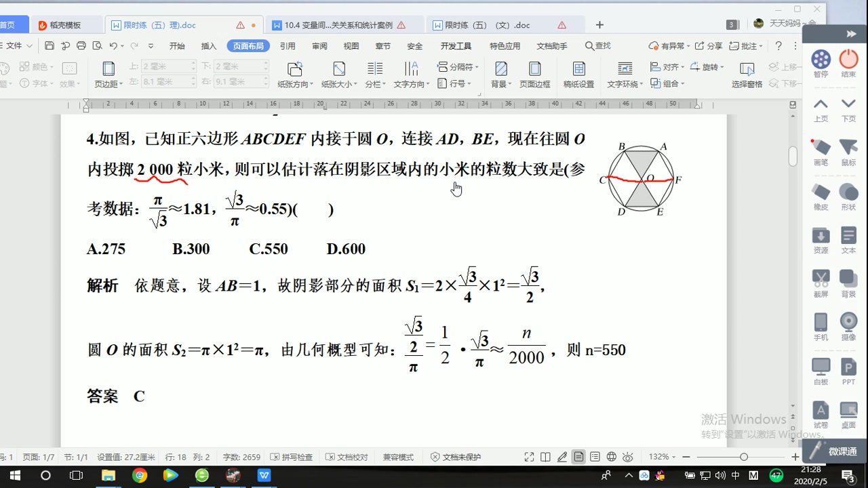The height and width of the screenshot is (488, 868).
Task: Select the 形状 shapes tool
Action: coord(848,197)
